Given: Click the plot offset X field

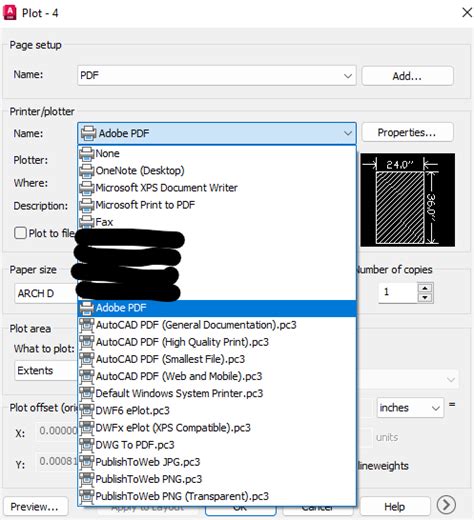Looking at the screenshot, I should 57,431.
